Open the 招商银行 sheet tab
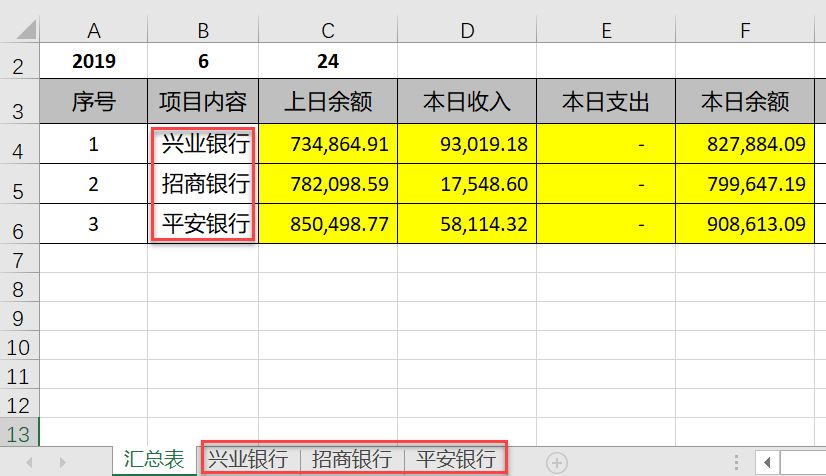Image resolution: width=826 pixels, height=476 pixels. click(352, 460)
